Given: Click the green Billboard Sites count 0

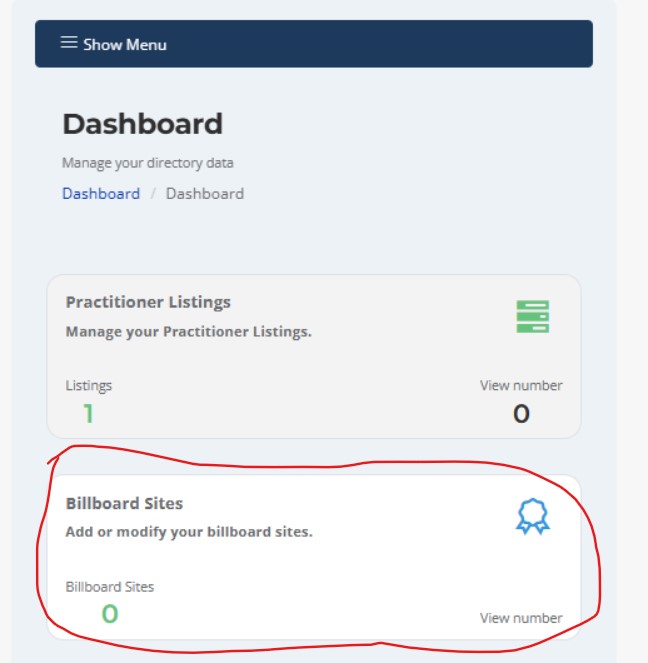Looking at the screenshot, I should pyautogui.click(x=110, y=614).
